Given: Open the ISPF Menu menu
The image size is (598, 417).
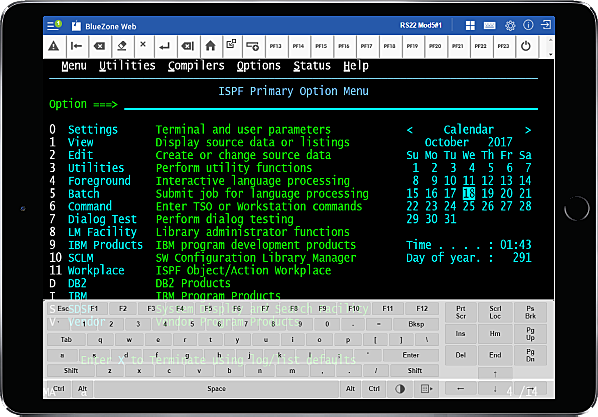Looking at the screenshot, I should click(74, 66).
